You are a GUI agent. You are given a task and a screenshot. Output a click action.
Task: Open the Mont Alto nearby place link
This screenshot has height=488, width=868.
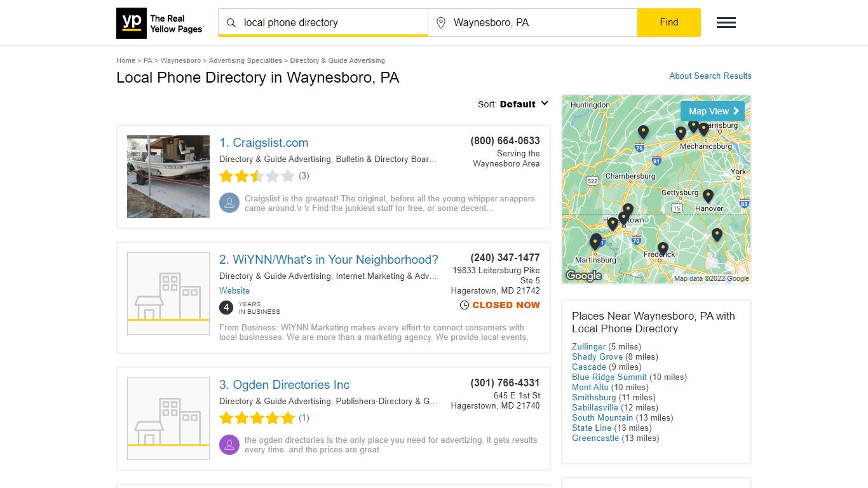590,387
